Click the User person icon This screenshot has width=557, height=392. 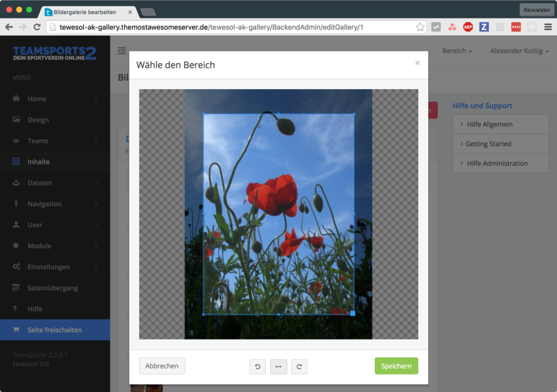pos(16,224)
